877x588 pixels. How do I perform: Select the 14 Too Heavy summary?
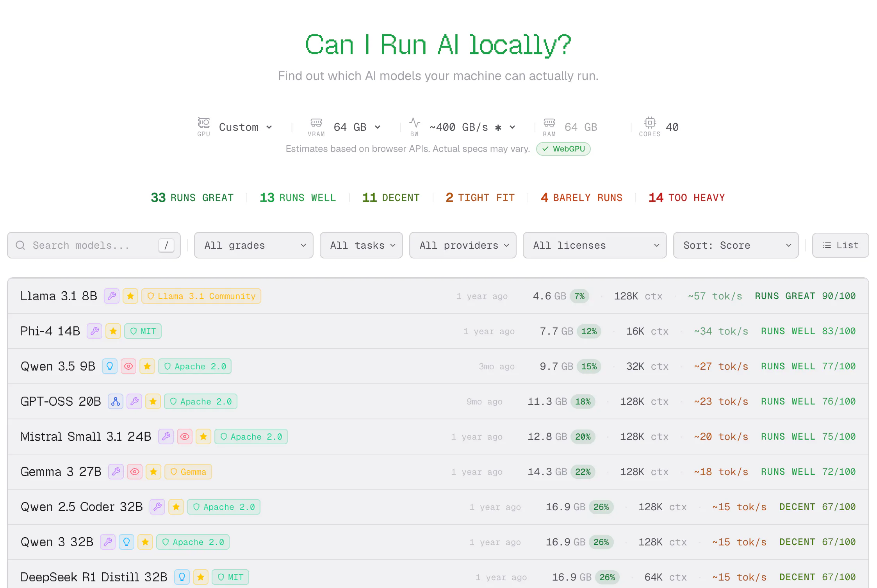coord(686,198)
